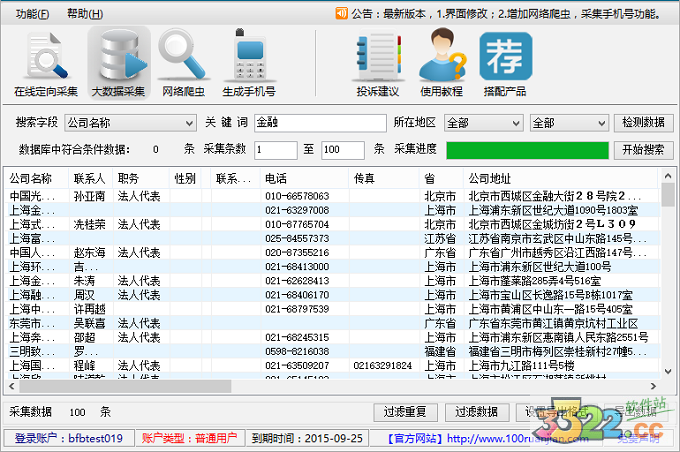Click 搭配产品 recommended products icon
Screen dimensions: 680x452
tap(505, 64)
